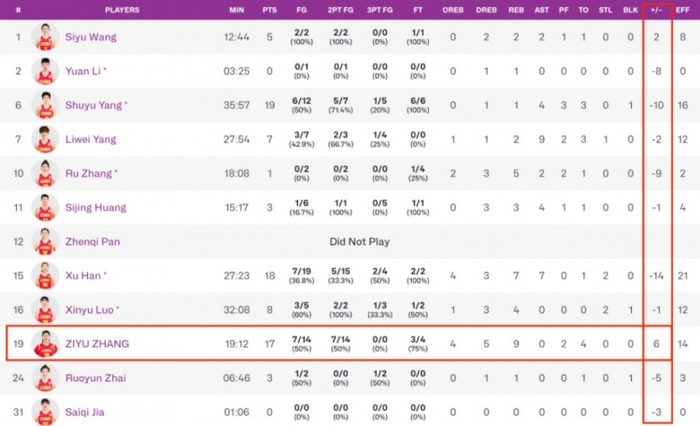Open Xinyu Luo's player name link

pyautogui.click(x=93, y=310)
